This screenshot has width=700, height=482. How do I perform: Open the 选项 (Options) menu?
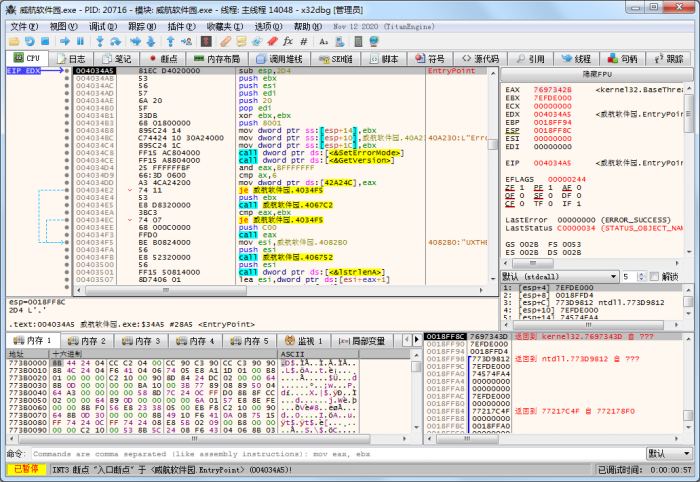[x=268, y=27]
